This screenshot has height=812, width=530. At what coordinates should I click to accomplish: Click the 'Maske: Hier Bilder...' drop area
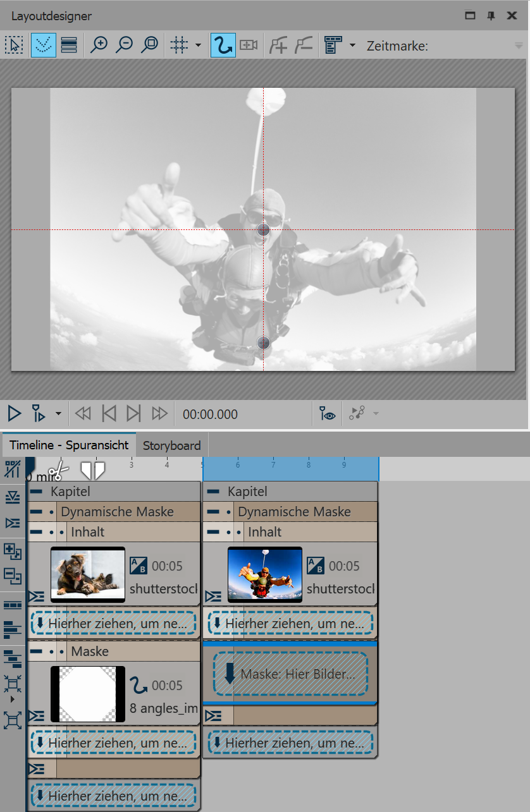click(290, 674)
